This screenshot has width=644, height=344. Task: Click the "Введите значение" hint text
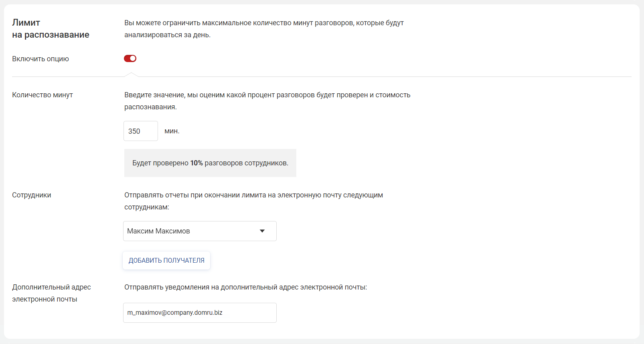coord(267,101)
